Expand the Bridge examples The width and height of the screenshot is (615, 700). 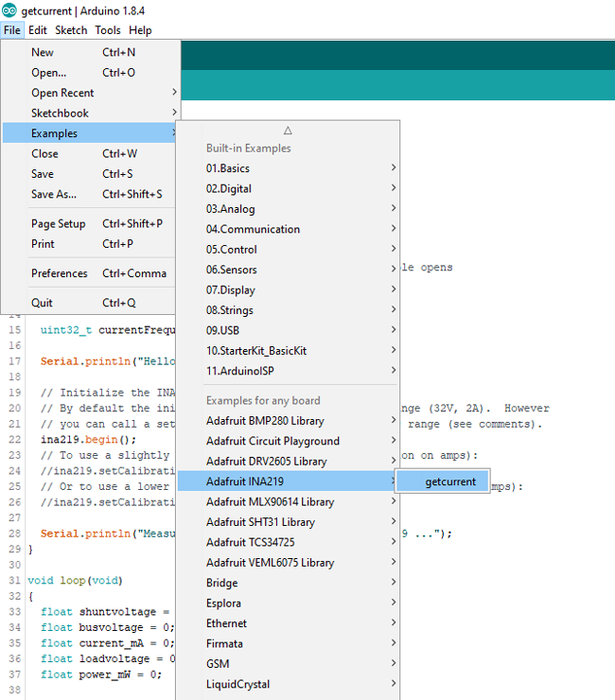click(x=288, y=583)
